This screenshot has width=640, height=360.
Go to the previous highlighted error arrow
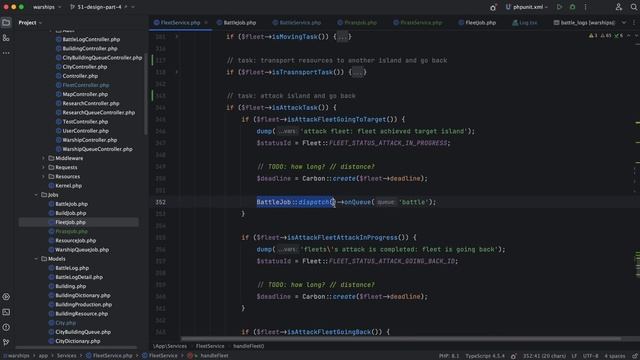pyautogui.click(x=629, y=36)
